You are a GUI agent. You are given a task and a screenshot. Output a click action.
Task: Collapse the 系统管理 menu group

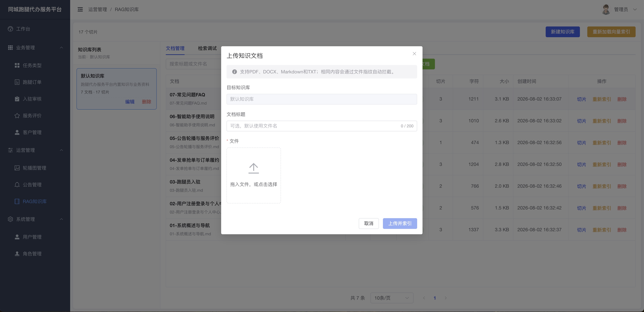point(61,219)
